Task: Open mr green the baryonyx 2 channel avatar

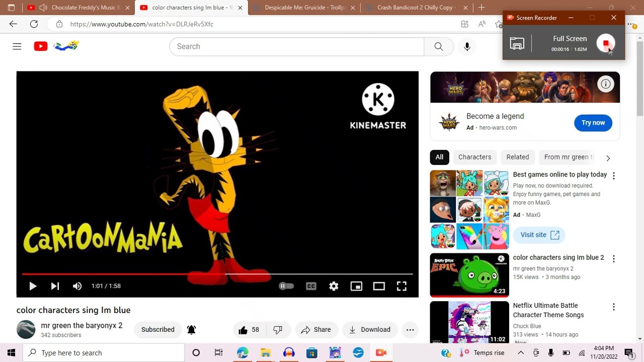Action: pos(26,330)
